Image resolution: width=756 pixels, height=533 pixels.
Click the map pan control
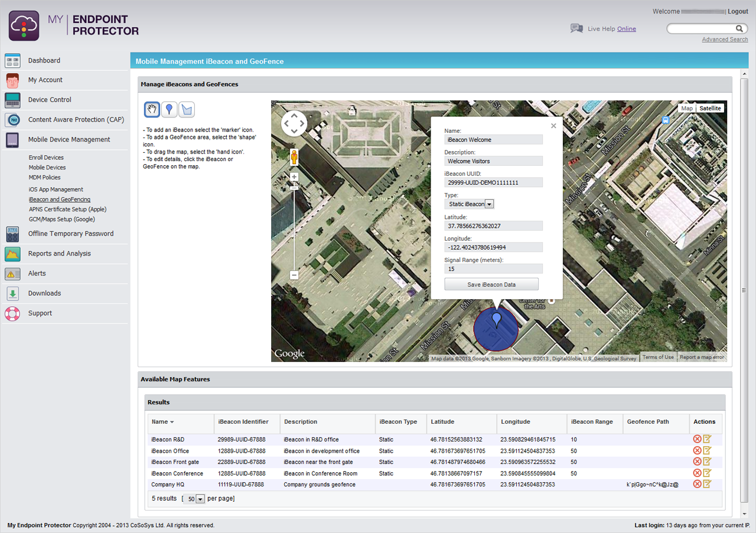294,123
